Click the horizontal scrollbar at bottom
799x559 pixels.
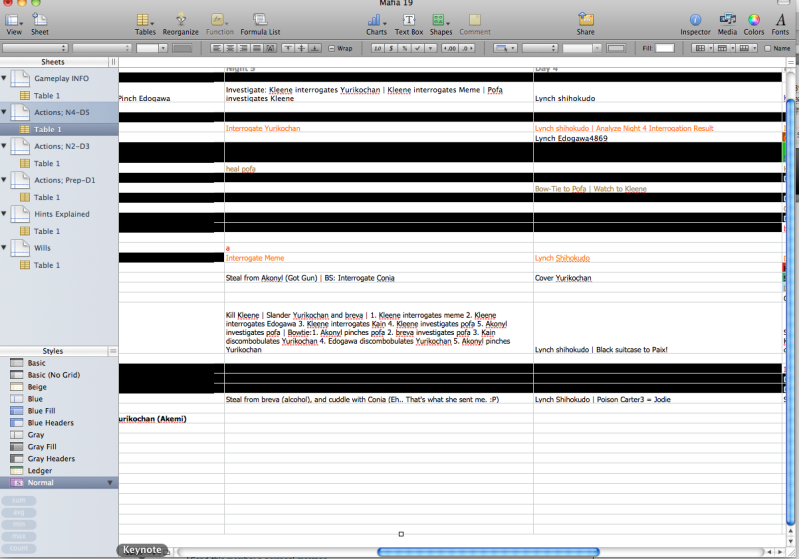[487, 551]
